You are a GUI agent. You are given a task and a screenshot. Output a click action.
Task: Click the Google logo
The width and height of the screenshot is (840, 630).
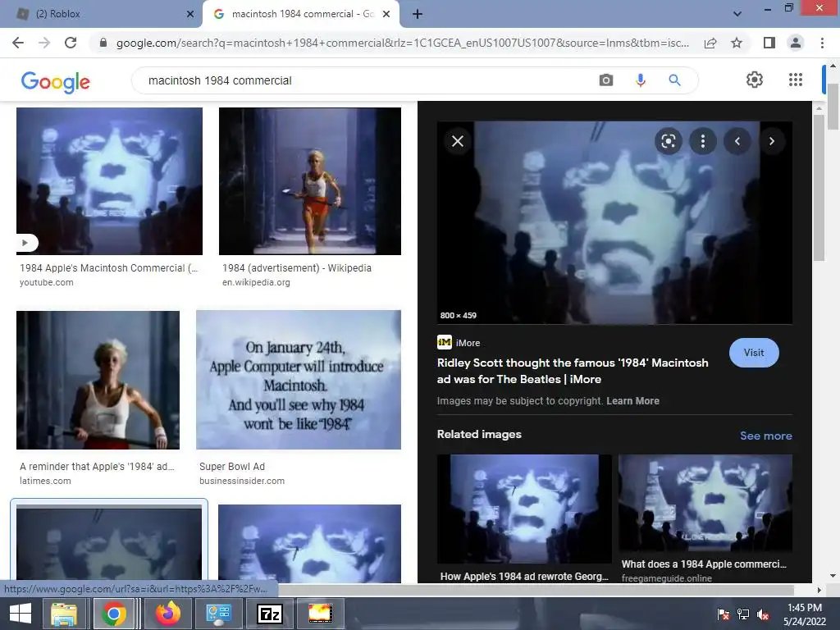(56, 82)
